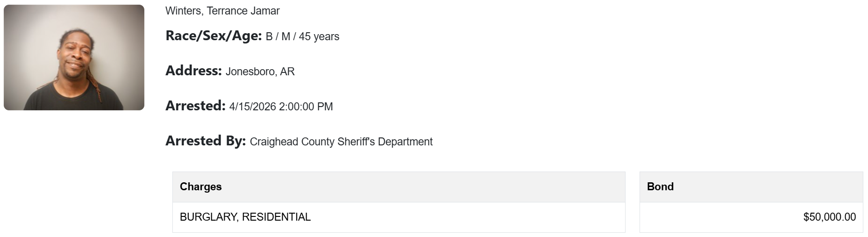Screen dimensions: 868x237
Task: Select the "Arrested By:" label
Action: click(x=206, y=141)
